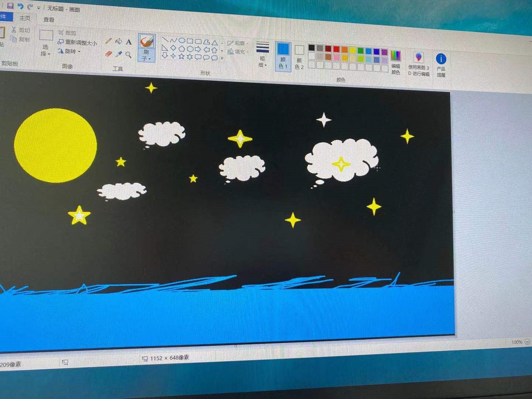
Task: Select the Magnifier tool
Action: pyautogui.click(x=128, y=55)
